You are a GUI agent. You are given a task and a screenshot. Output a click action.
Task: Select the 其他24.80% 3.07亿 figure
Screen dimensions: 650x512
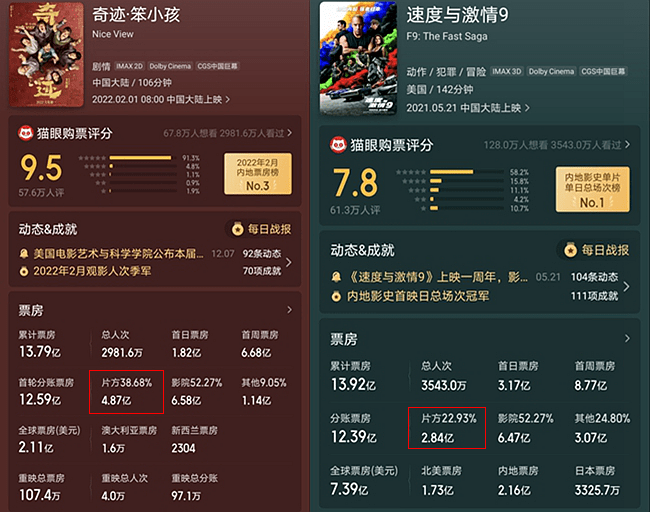pos(602,428)
